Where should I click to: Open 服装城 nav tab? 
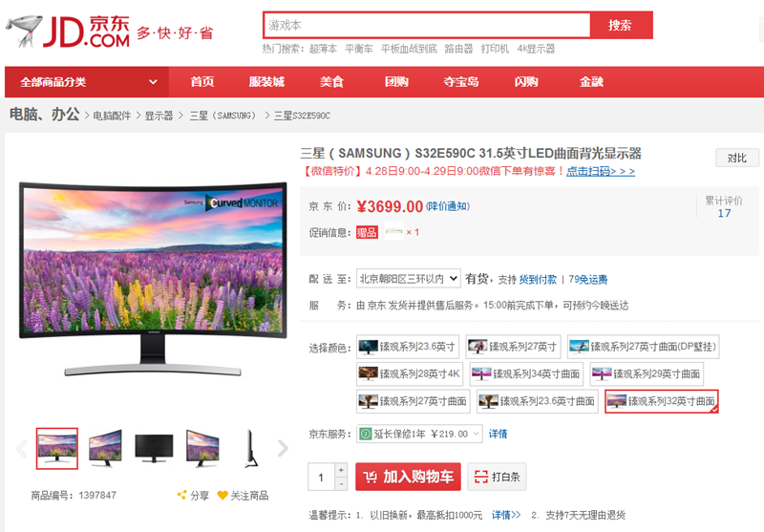coord(266,82)
